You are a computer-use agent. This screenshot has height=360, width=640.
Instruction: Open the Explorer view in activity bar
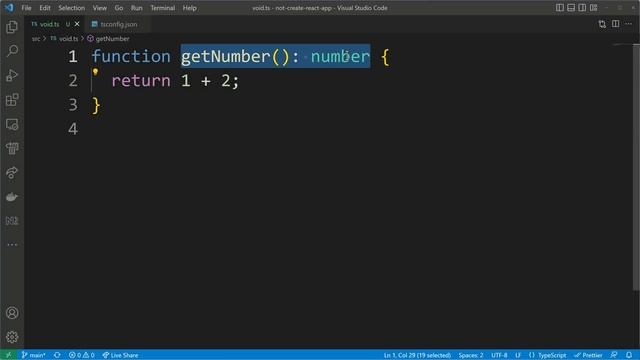12,27
